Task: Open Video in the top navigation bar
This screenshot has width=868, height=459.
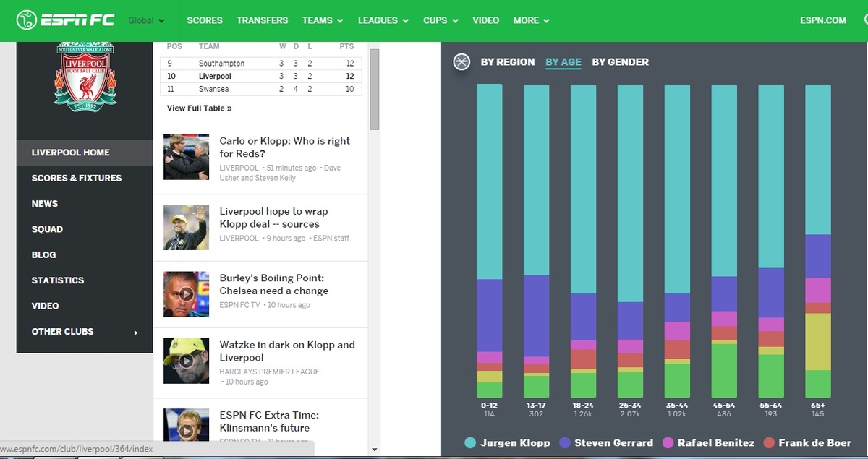Action: [486, 20]
